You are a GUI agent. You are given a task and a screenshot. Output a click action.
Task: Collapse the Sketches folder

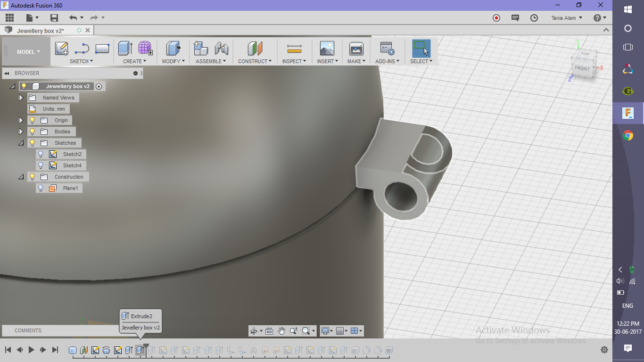pyautogui.click(x=21, y=143)
